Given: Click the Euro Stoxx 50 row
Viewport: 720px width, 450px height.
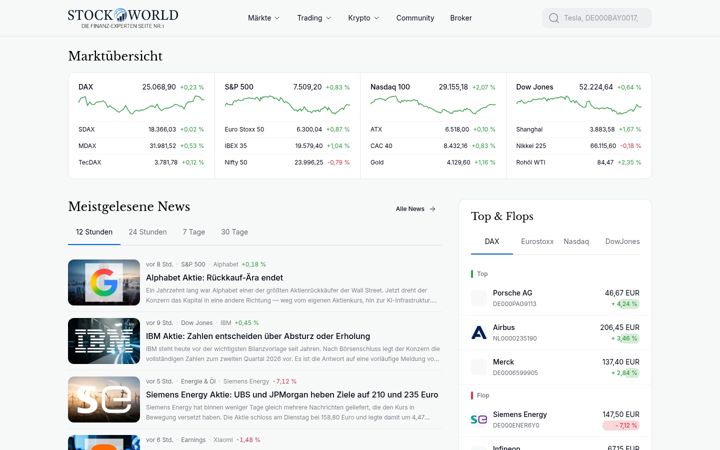Looking at the screenshot, I should [287, 129].
